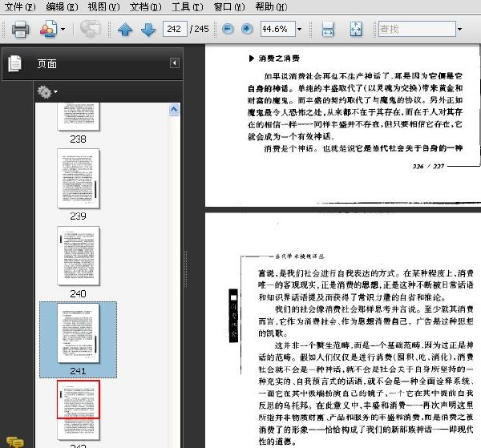
Task: Click the thumbnail scrollbar up arrow
Action: coord(174,110)
